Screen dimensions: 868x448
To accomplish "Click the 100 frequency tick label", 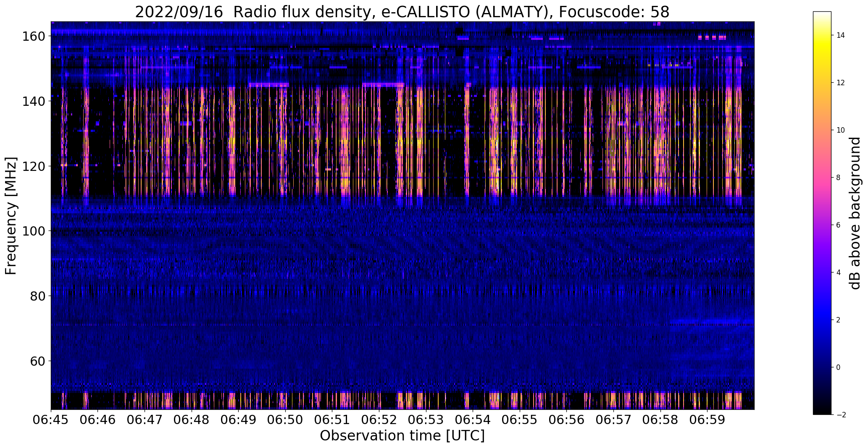I will 33,231.
